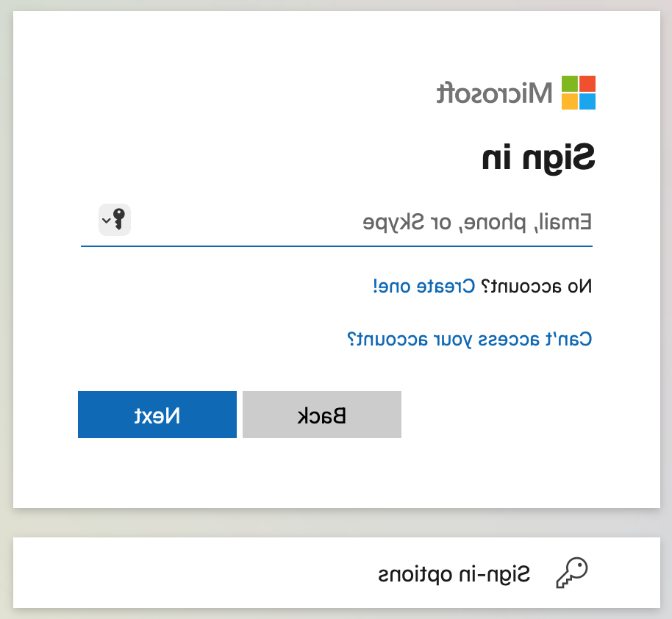The height and width of the screenshot is (619, 672).
Task: Click the Sign-in options key icon
Action: click(572, 573)
